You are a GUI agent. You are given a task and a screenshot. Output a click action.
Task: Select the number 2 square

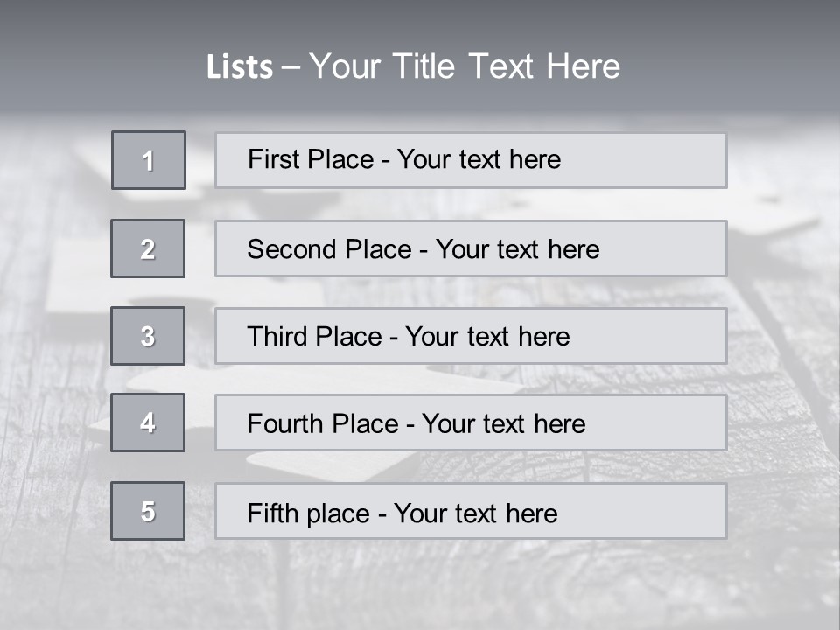[x=148, y=248]
